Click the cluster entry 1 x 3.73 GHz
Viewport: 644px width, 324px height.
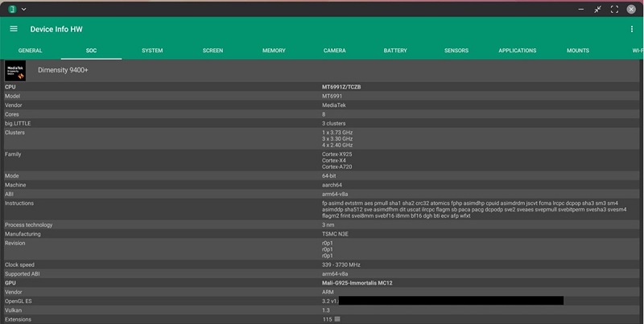pos(337,133)
